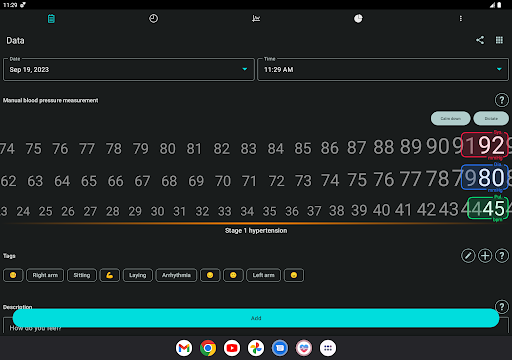512x360 pixels.
Task: Tap the Calm down button
Action: point(451,119)
